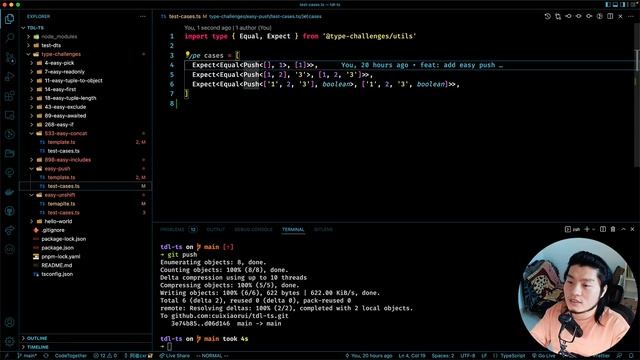Select the test-cases.ts editor tab
The height and width of the screenshot is (360, 640).
tap(184, 17)
